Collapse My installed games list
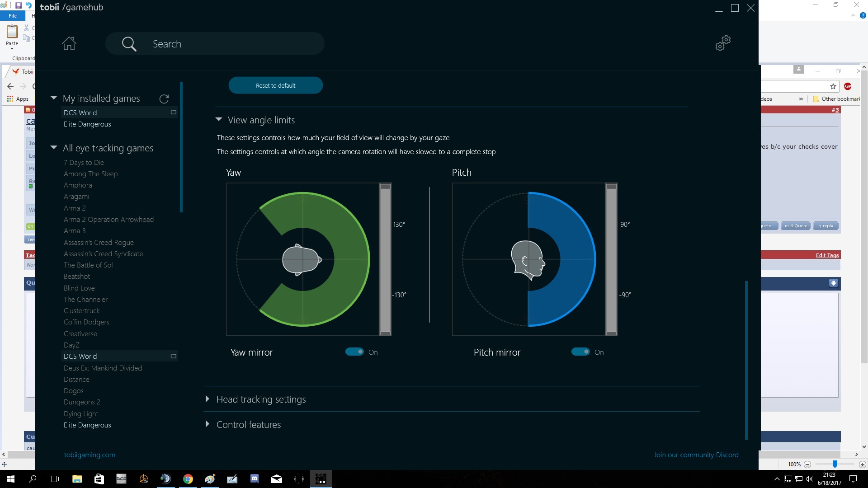The height and width of the screenshot is (488, 868). [x=54, y=98]
